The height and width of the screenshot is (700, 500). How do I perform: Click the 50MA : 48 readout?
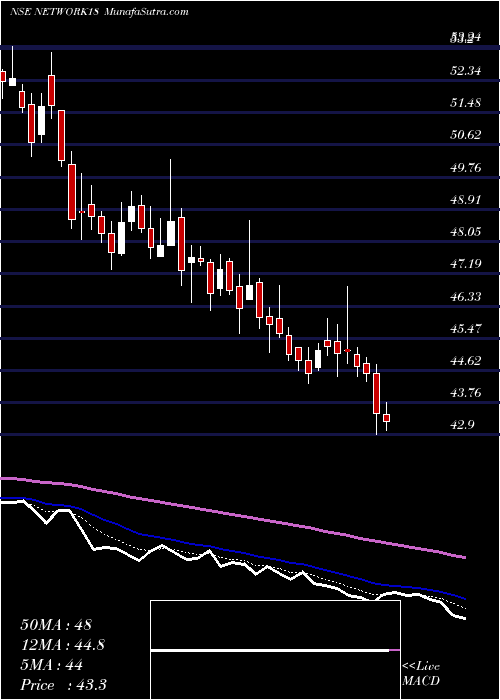point(56,625)
